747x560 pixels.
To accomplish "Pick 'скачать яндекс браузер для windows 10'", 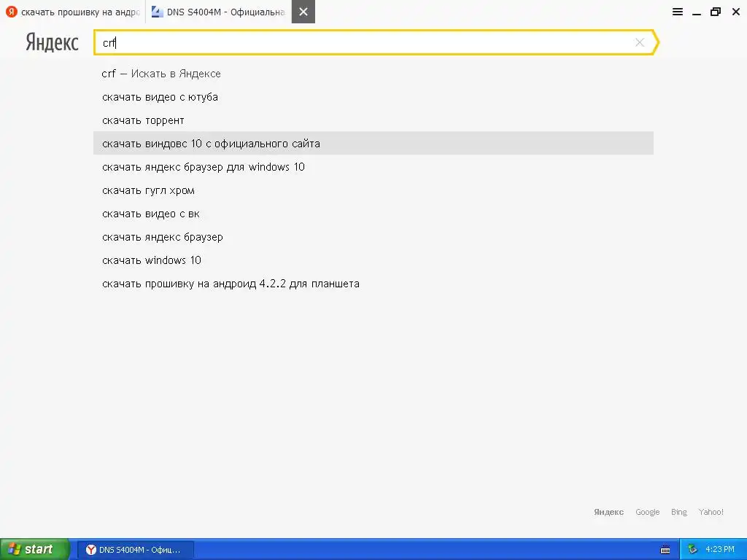I will click(x=373, y=167).
